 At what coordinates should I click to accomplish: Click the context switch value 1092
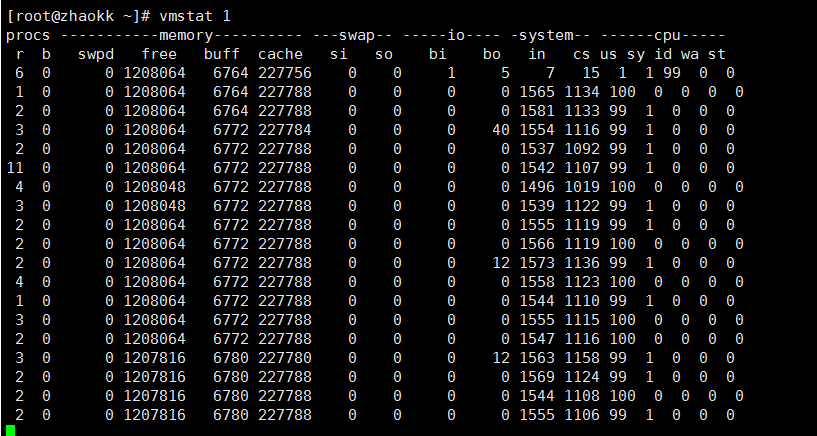582,149
